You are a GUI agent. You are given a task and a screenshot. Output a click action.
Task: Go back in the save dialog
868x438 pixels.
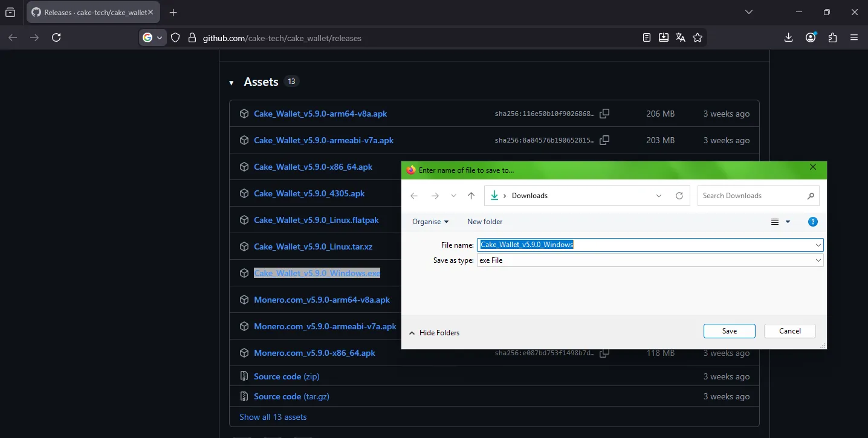414,196
